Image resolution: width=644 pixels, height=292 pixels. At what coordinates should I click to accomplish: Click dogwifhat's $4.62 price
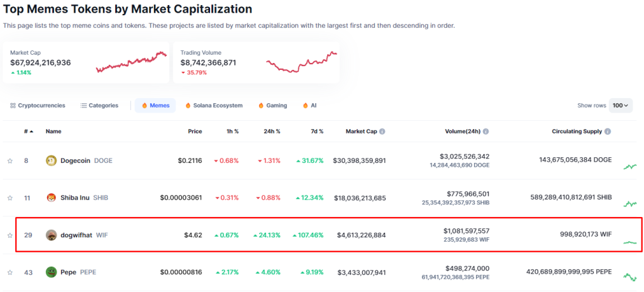[193, 235]
